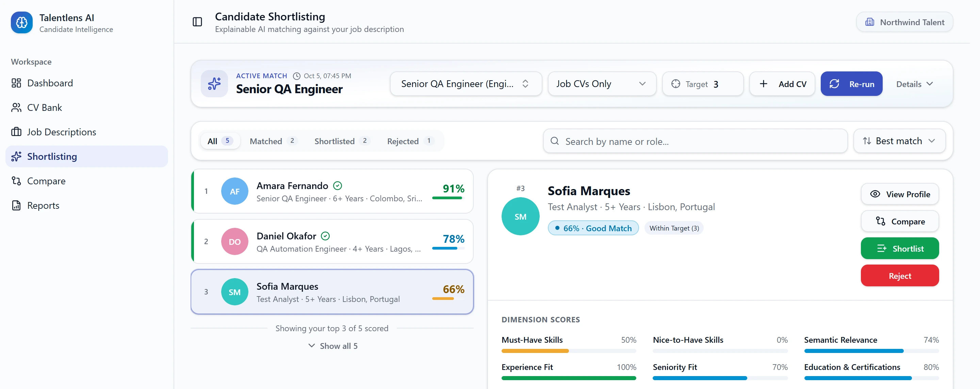Click the blue Re-run button

coord(851,84)
